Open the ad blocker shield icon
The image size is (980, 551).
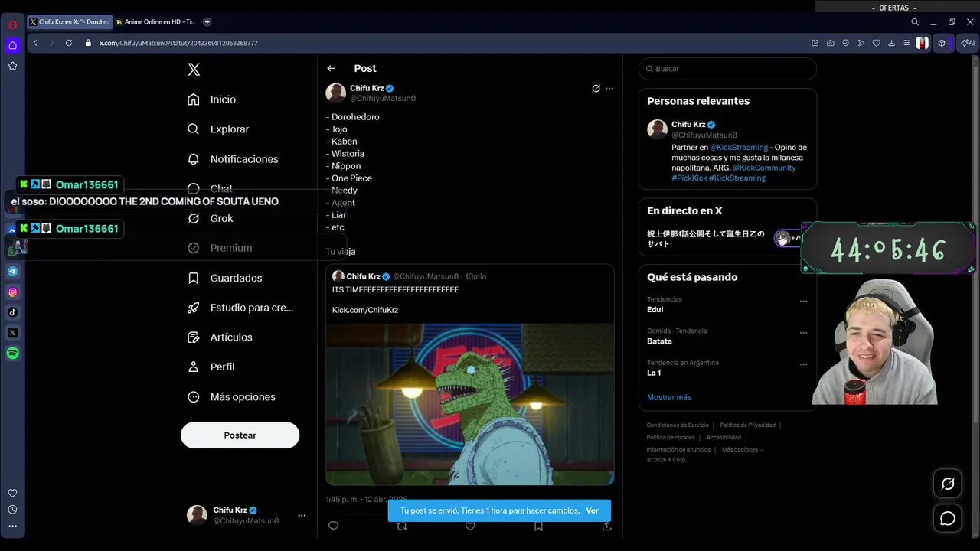(846, 43)
